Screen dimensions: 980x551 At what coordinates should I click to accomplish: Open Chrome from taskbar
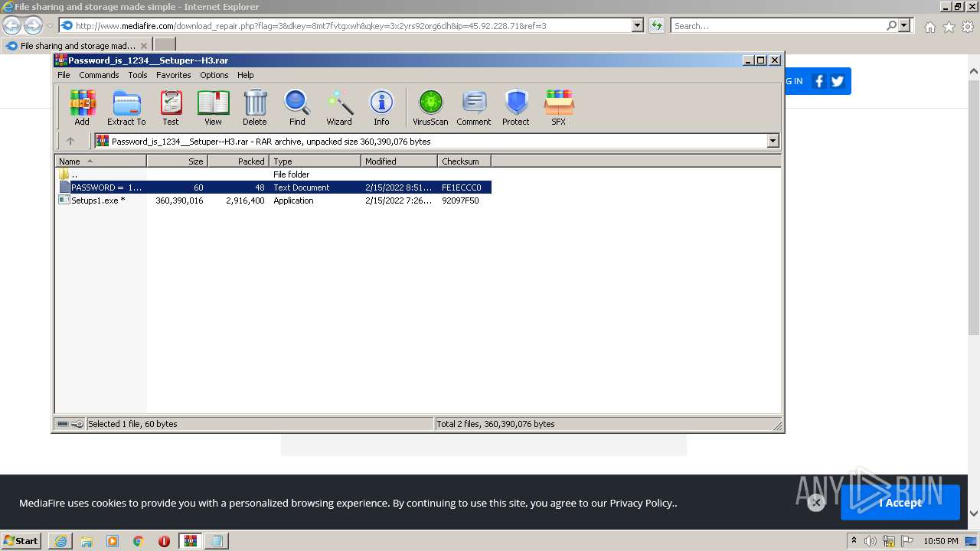coord(138,540)
